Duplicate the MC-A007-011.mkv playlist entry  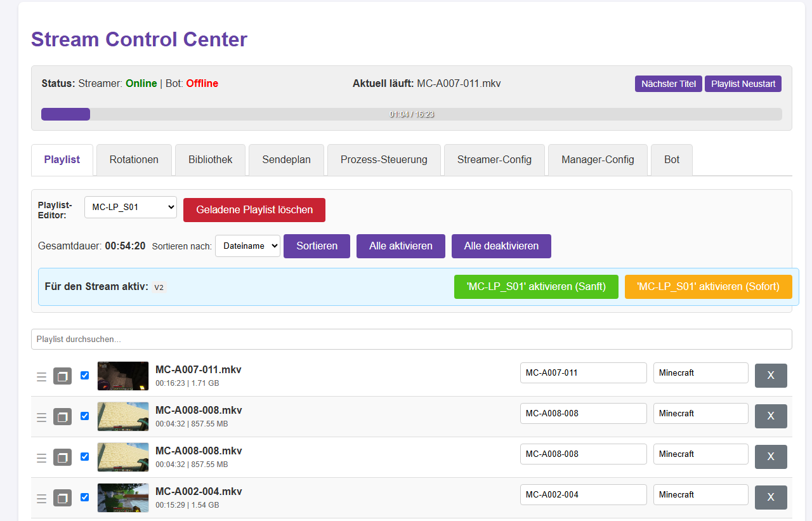tap(62, 376)
